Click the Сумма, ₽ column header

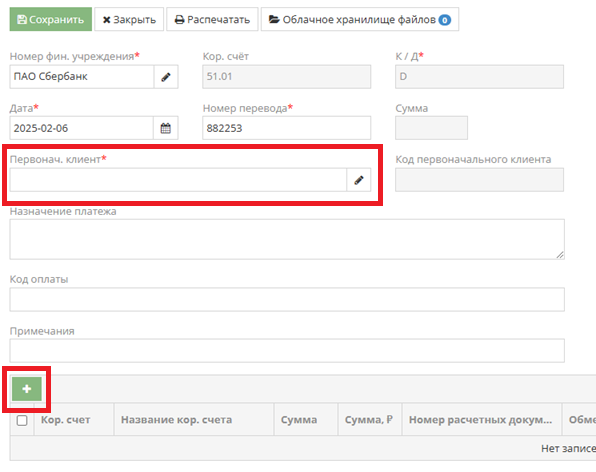370,420
